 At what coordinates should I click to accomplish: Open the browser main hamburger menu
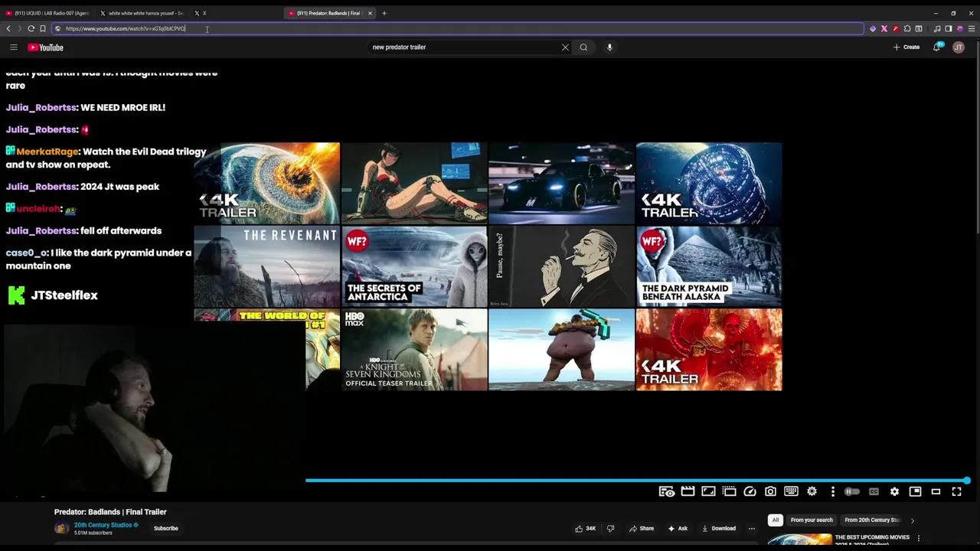pyautogui.click(x=972, y=28)
